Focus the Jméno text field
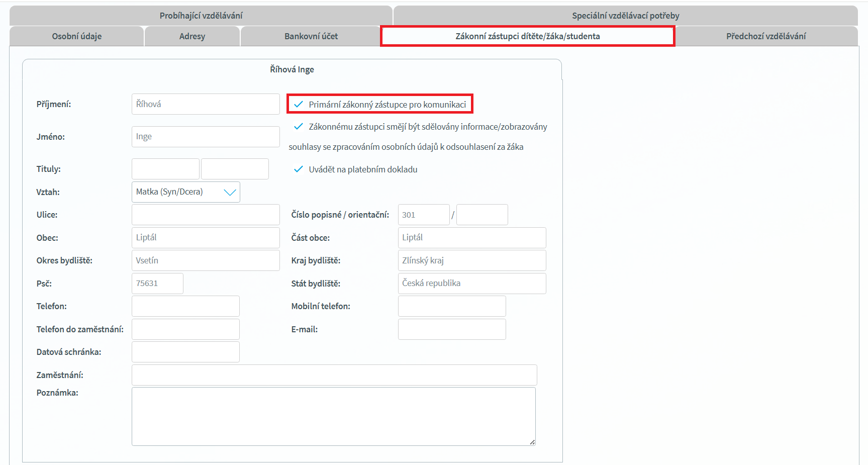Image resolution: width=868 pixels, height=465 pixels. coord(205,137)
